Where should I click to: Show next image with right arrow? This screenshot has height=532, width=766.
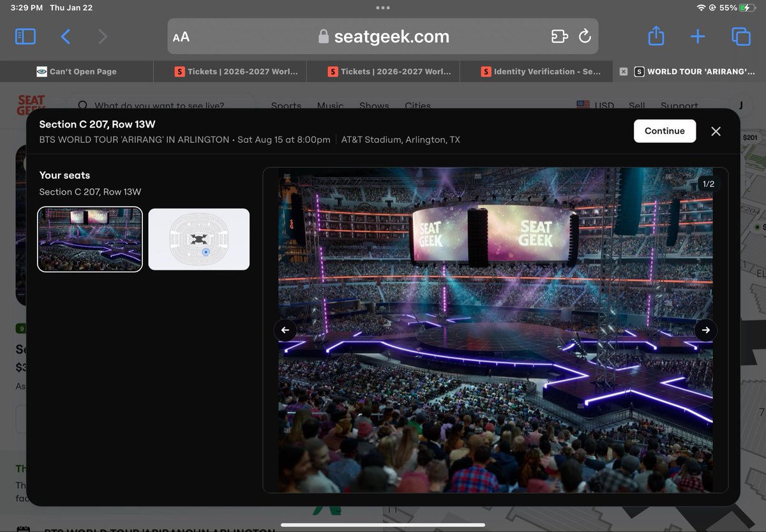click(706, 330)
